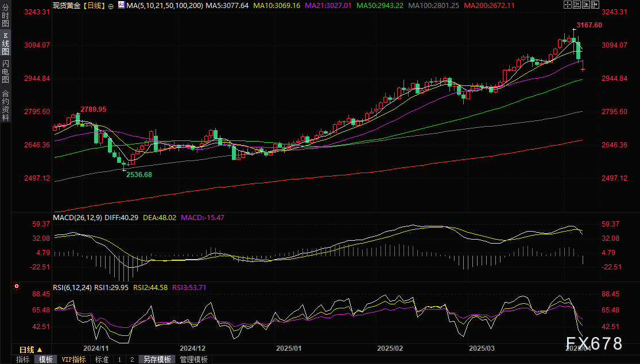
Task: Click the RSI2:44.58 value
Action: pos(150,287)
